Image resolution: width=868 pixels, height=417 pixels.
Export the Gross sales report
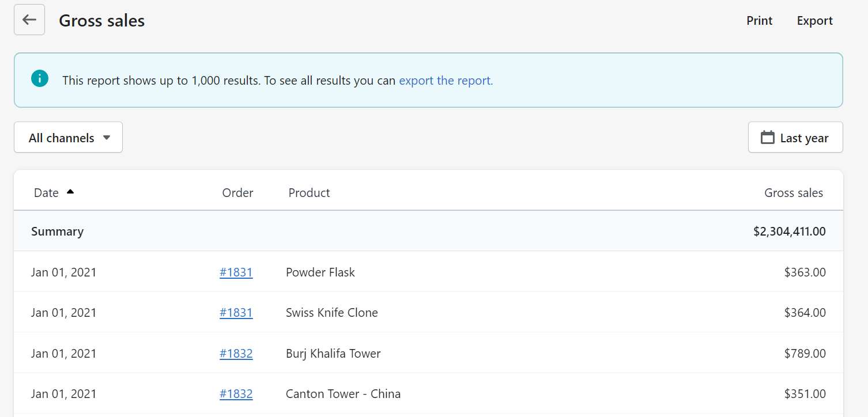tap(814, 21)
